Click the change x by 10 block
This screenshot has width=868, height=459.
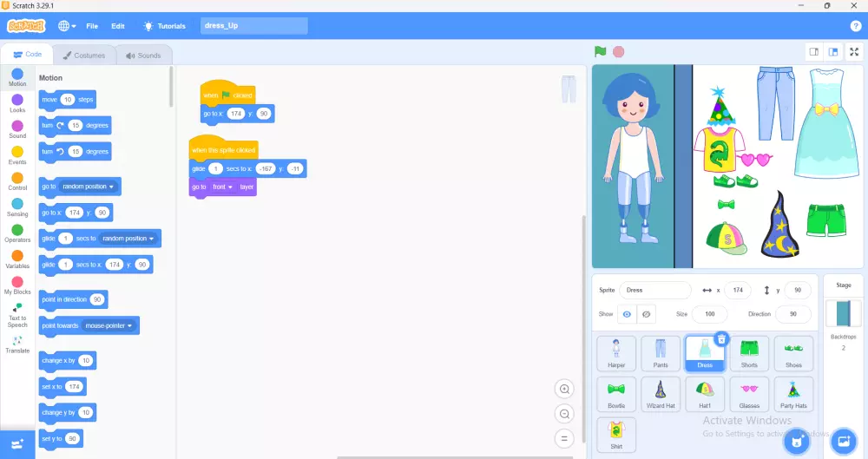pos(68,360)
